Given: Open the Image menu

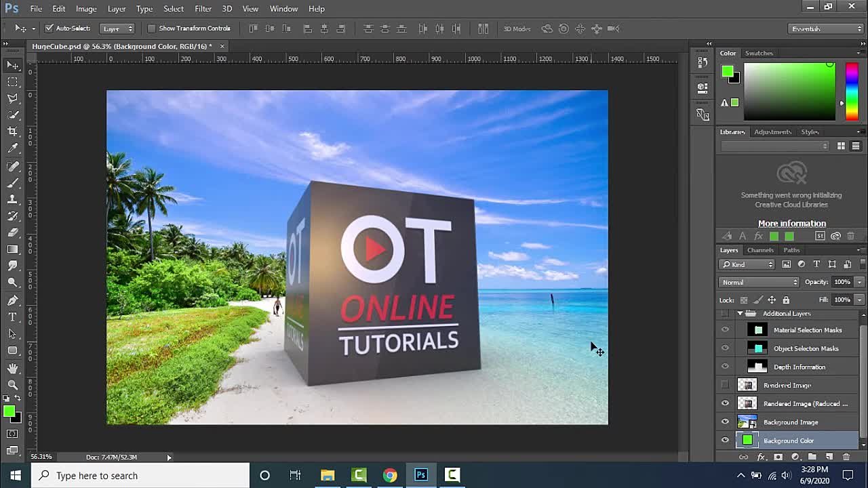Looking at the screenshot, I should 86,9.
